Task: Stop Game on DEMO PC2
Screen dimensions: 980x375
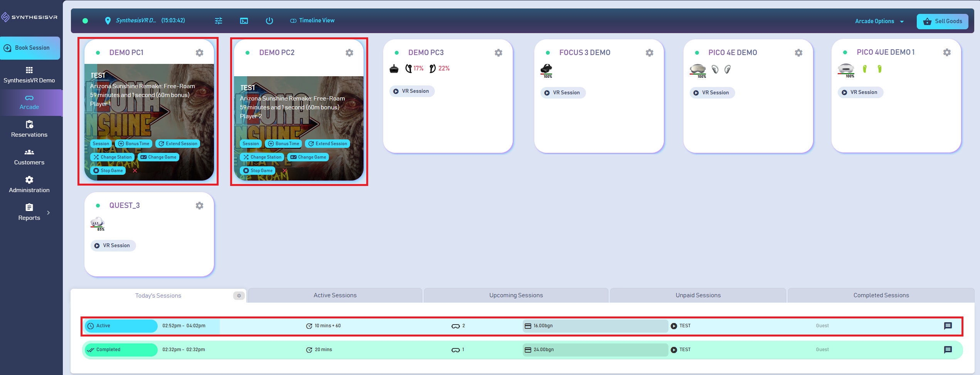Action: [x=258, y=171]
